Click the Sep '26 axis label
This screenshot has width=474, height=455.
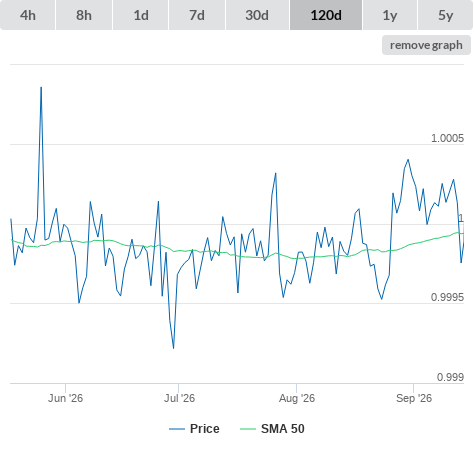click(x=414, y=398)
